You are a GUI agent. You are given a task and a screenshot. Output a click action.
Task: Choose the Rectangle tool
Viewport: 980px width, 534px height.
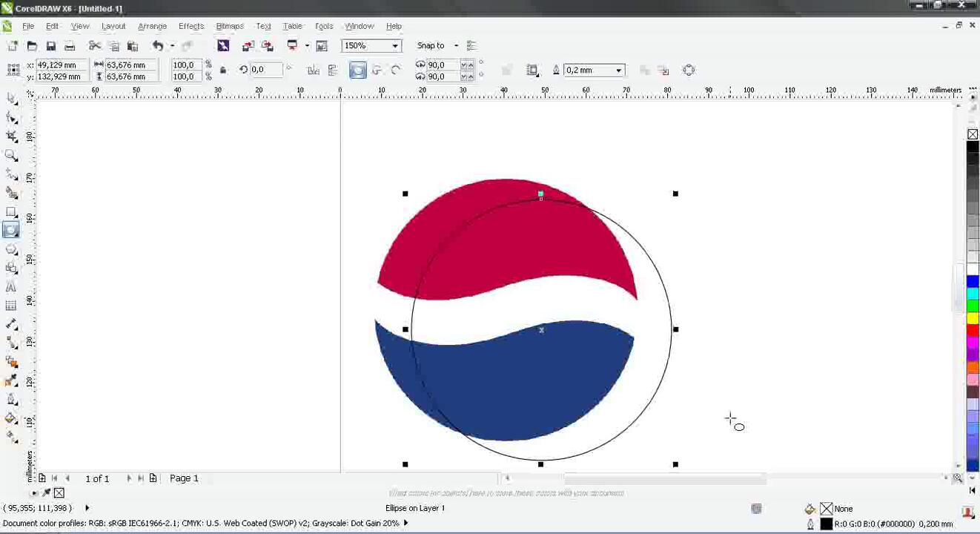pyautogui.click(x=11, y=212)
